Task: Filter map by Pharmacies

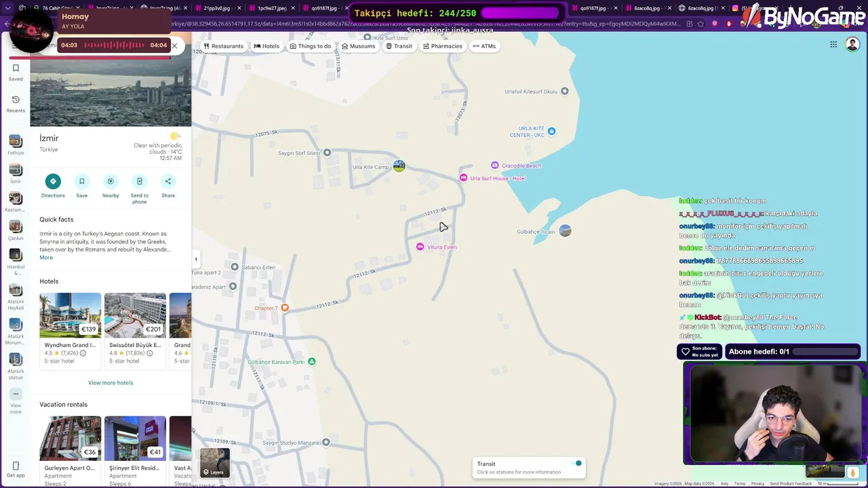Action: pos(442,46)
